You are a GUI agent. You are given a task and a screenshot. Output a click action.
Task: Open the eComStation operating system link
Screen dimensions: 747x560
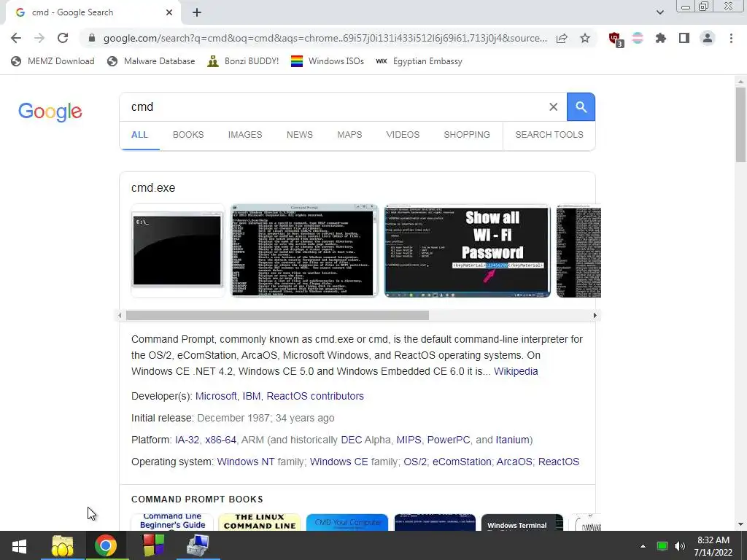point(462,462)
